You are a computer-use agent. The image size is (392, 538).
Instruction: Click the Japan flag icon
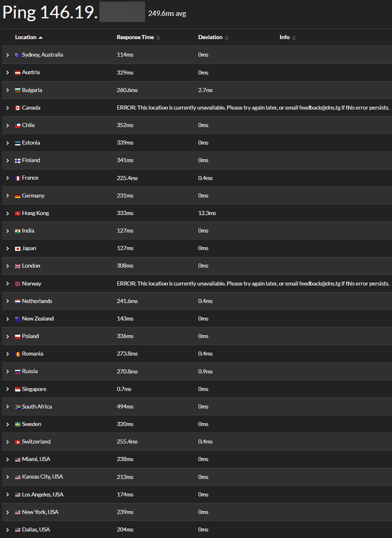coord(18,248)
